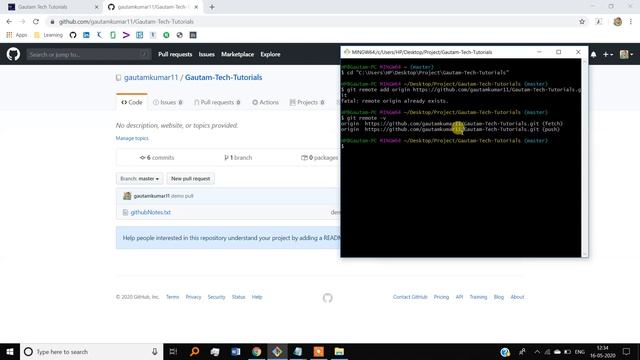Image resolution: width=640 pixels, height=360 pixels.
Task: Open the Gautam-Tech-Tutorials repository link
Action: pyautogui.click(x=224, y=78)
